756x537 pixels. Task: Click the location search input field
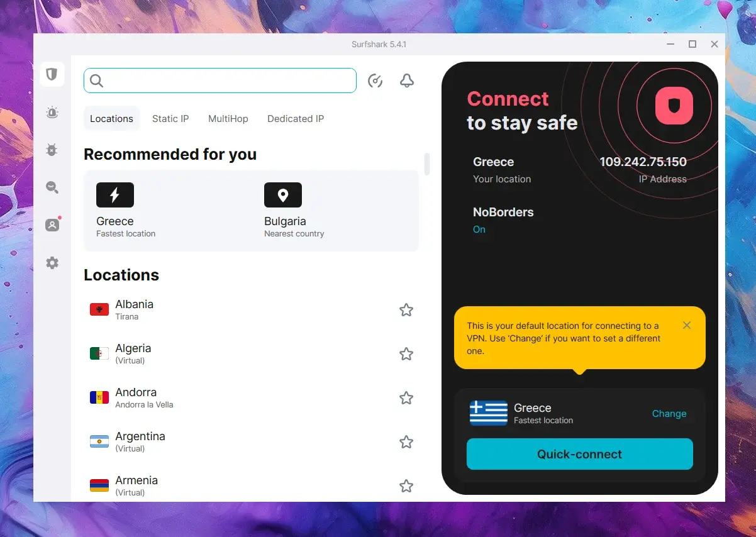coord(220,80)
